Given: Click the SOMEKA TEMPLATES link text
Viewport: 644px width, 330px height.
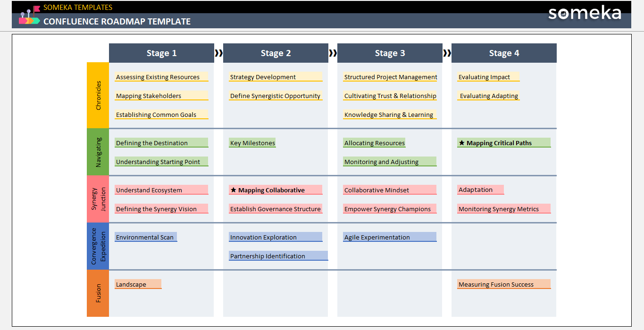Looking at the screenshot, I should (x=78, y=7).
